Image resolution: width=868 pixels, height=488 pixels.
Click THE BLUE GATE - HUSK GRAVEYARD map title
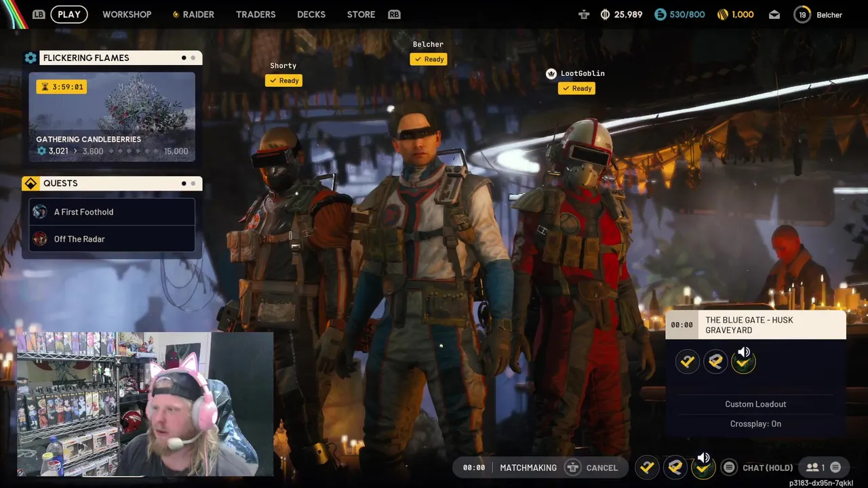pos(749,325)
